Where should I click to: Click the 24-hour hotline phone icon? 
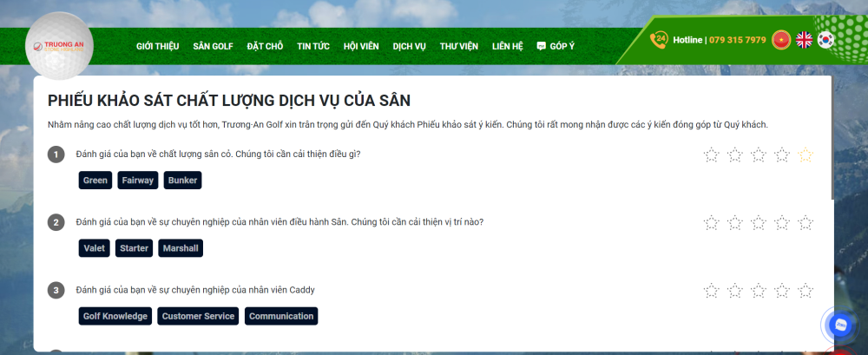[x=660, y=40]
